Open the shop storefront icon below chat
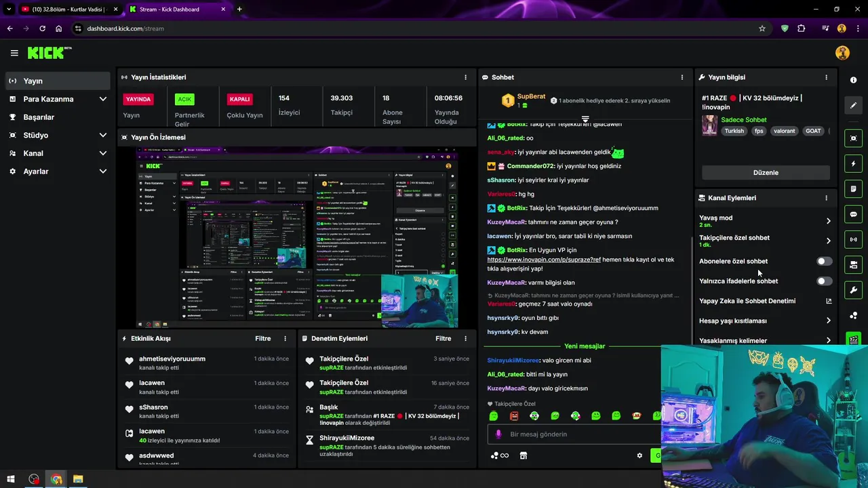This screenshot has width=868, height=488. pyautogui.click(x=524, y=455)
